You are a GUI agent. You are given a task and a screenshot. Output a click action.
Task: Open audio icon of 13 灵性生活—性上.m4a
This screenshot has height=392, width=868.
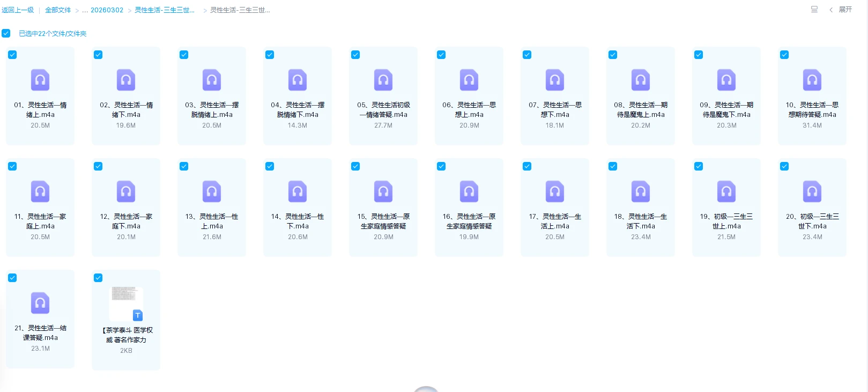pos(212,191)
